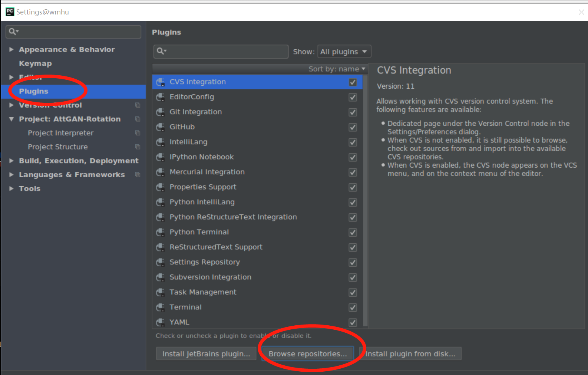This screenshot has height=375, width=588.
Task: Click the IntelliLang plugin icon
Action: (x=161, y=142)
